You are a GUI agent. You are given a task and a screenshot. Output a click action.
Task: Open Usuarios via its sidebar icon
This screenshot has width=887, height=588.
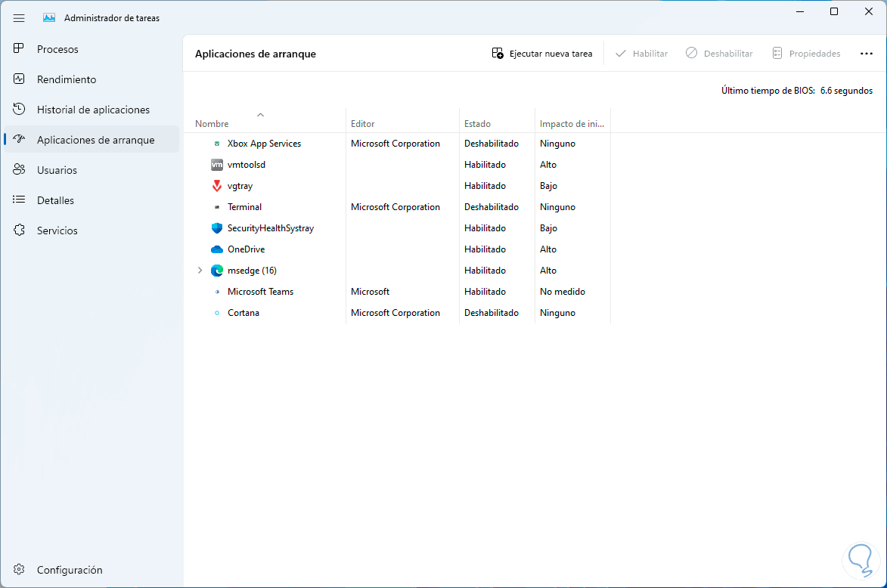[x=19, y=169]
